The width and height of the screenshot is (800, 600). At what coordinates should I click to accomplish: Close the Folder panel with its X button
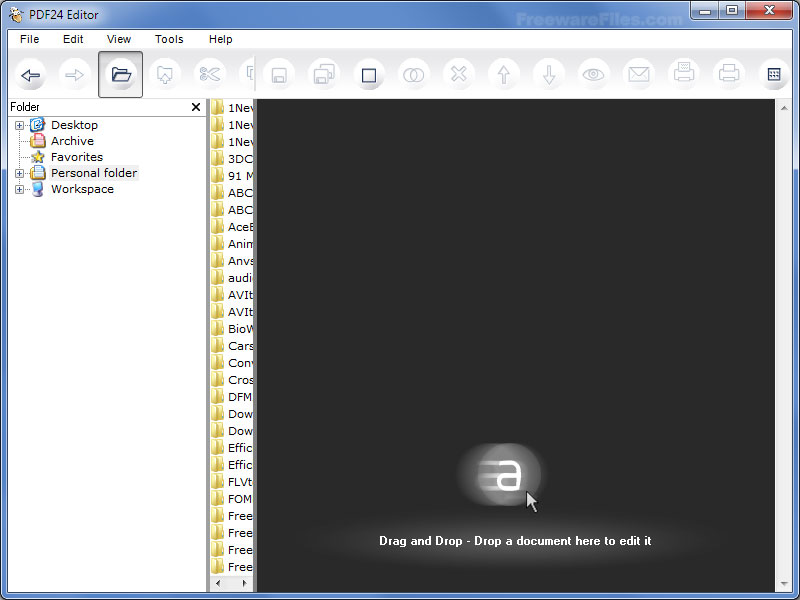tap(196, 107)
